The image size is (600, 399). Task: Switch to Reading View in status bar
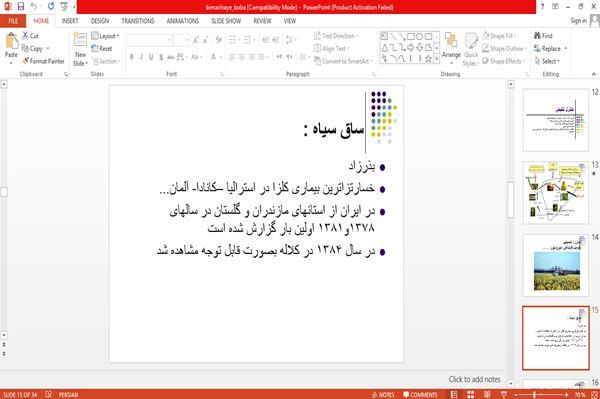point(487,394)
